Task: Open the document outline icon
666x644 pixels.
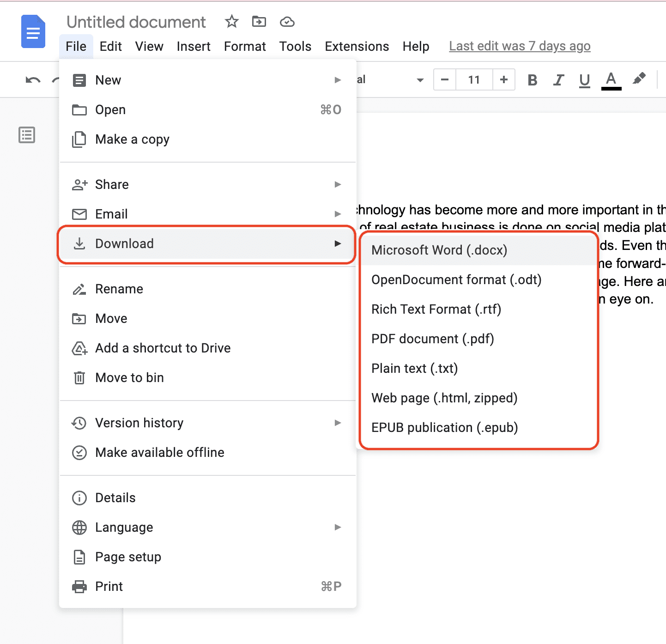Action: click(x=26, y=135)
